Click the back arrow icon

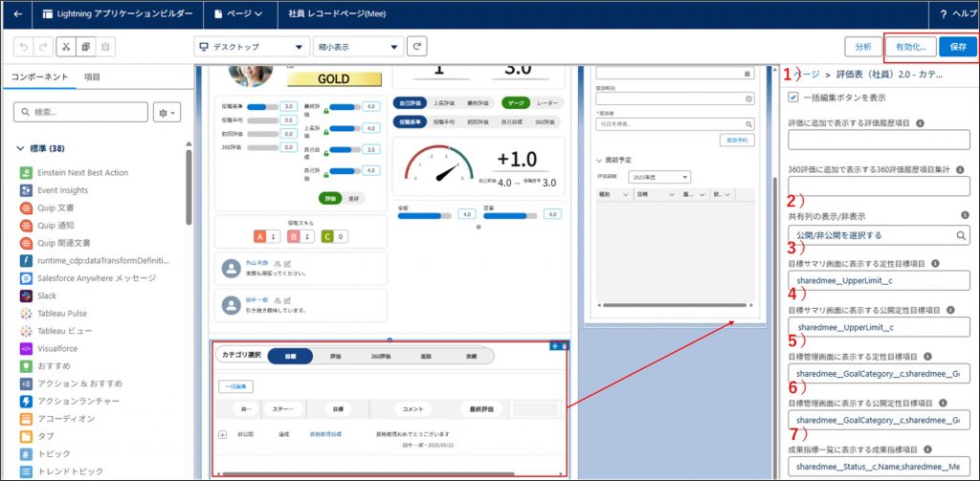[x=17, y=14]
